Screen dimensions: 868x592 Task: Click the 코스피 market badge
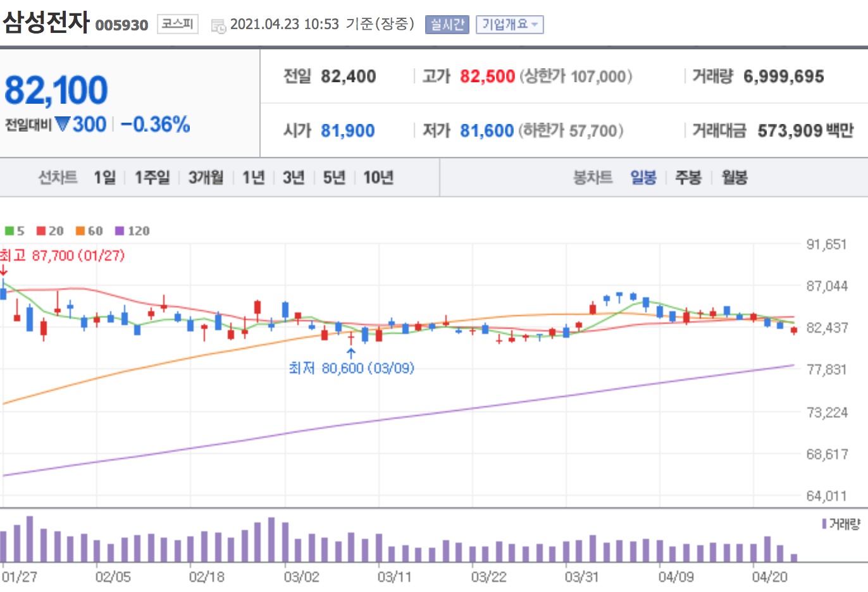pos(177,24)
